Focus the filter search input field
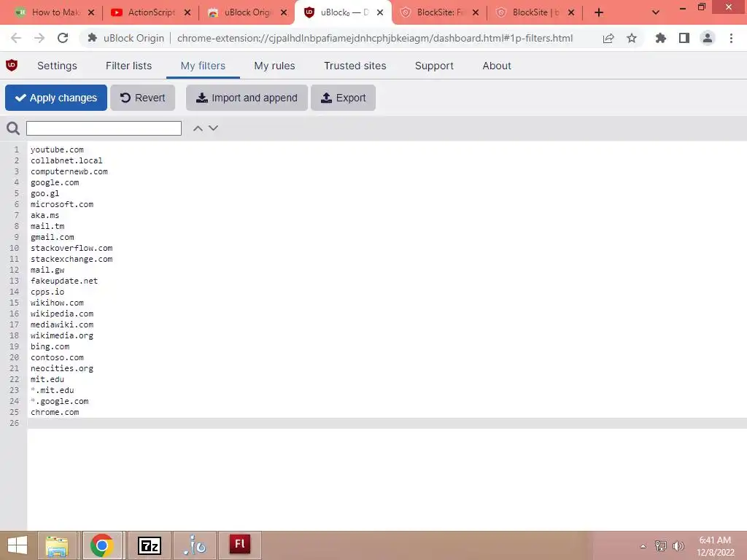This screenshot has height=560, width=747. click(x=104, y=128)
